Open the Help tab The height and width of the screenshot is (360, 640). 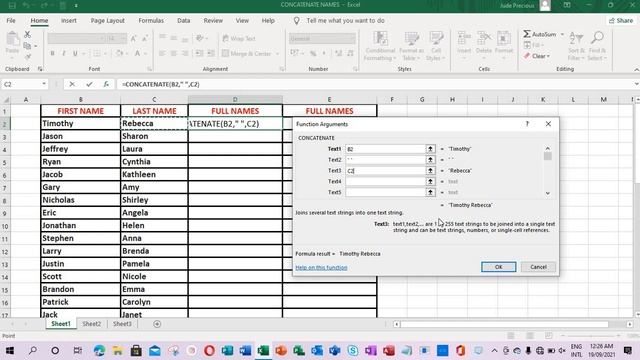pos(268,20)
